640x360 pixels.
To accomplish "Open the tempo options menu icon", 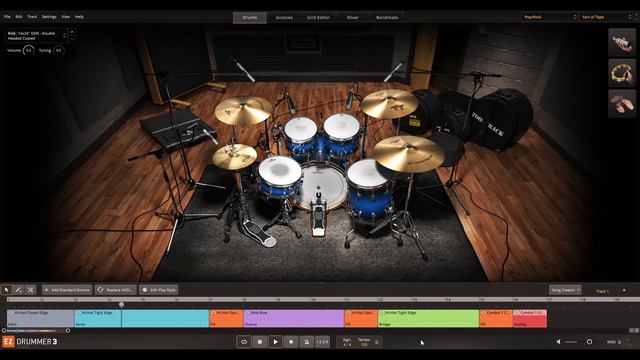I will 377,342.
